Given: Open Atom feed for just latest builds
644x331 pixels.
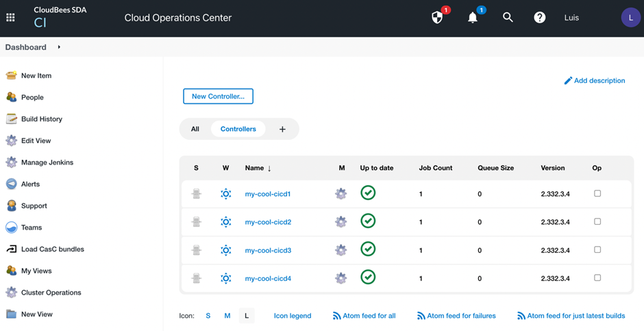Looking at the screenshot, I should (x=571, y=316).
